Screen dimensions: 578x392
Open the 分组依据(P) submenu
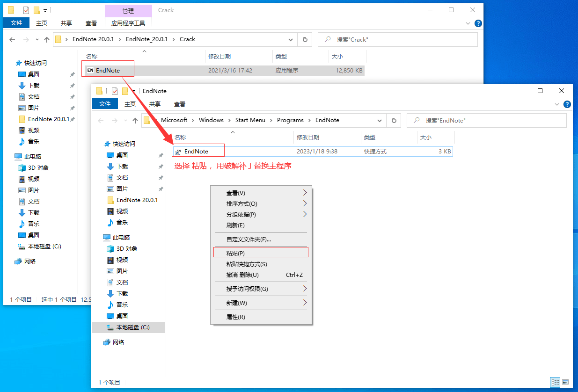(261, 214)
